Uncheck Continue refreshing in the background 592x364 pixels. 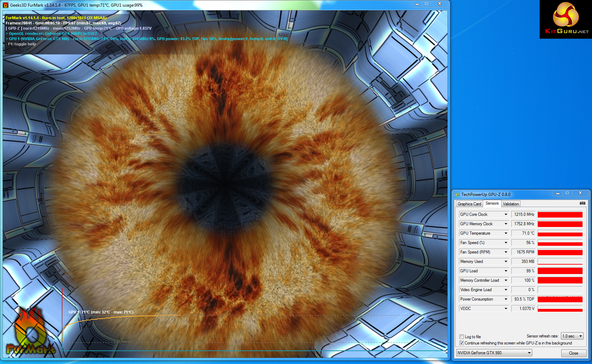click(461, 343)
